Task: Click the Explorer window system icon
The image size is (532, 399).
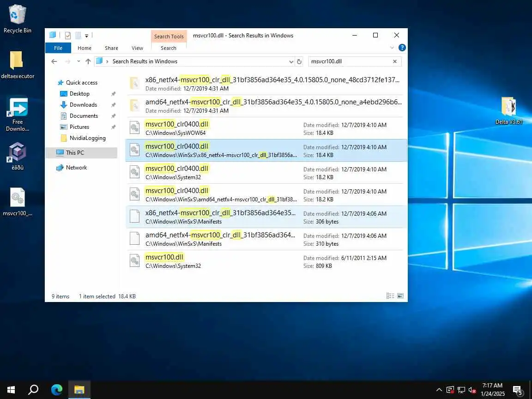Action: point(53,35)
